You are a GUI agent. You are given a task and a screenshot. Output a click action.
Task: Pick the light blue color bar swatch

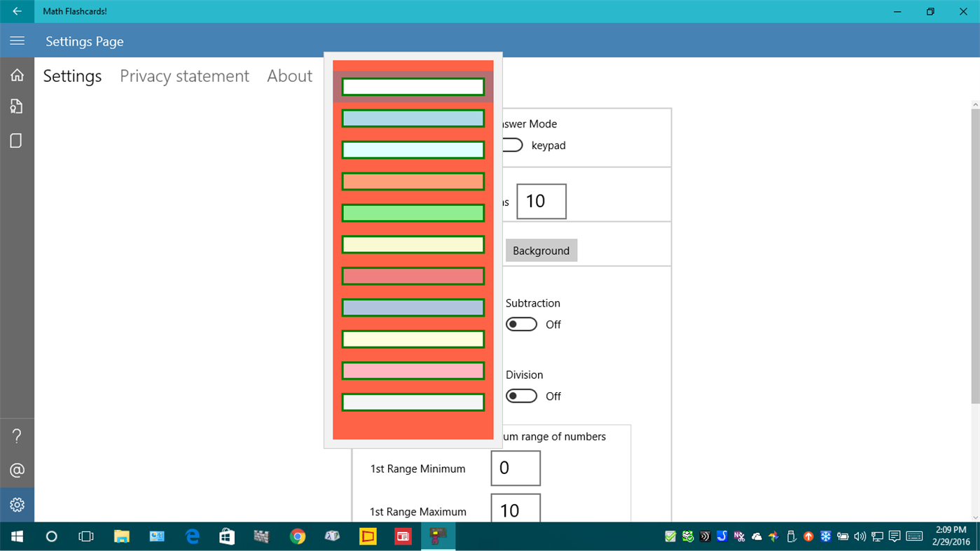click(413, 118)
